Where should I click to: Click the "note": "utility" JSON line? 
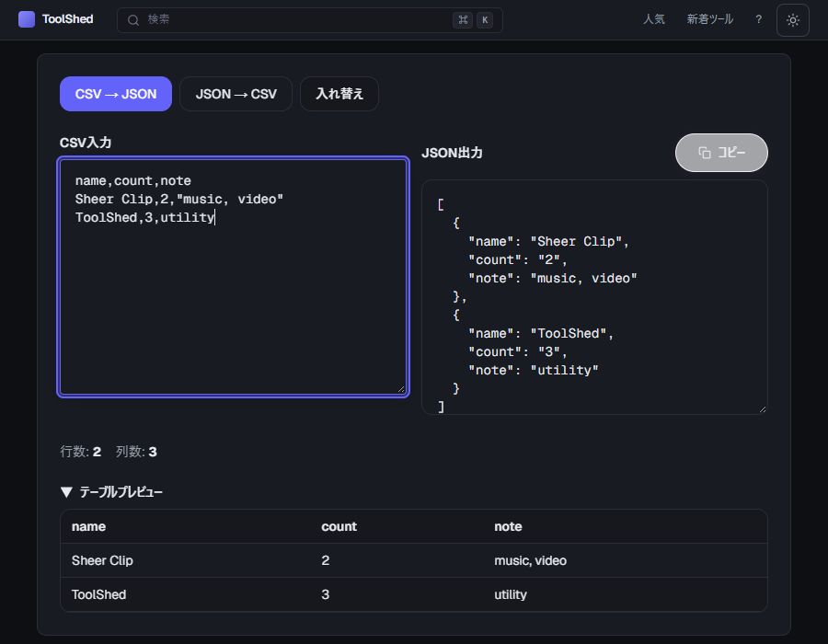point(534,371)
